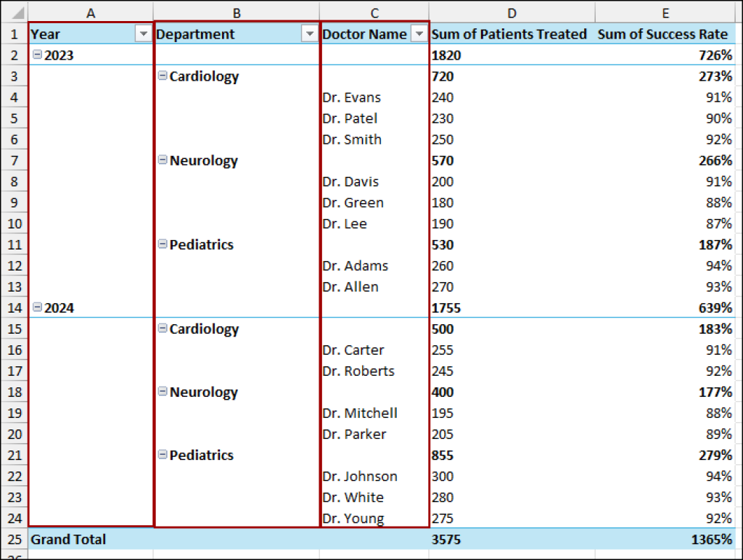Select column D header
This screenshot has height=560, width=743.
click(x=512, y=12)
